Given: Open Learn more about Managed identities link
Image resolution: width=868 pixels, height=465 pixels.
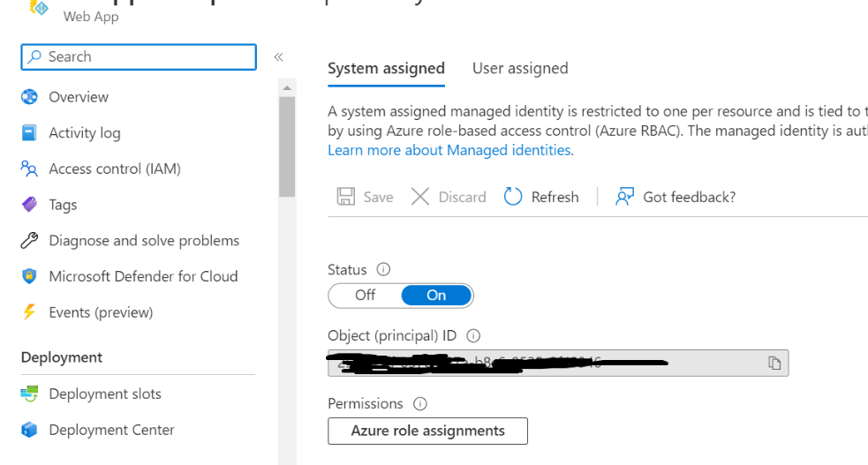Looking at the screenshot, I should click(x=449, y=150).
